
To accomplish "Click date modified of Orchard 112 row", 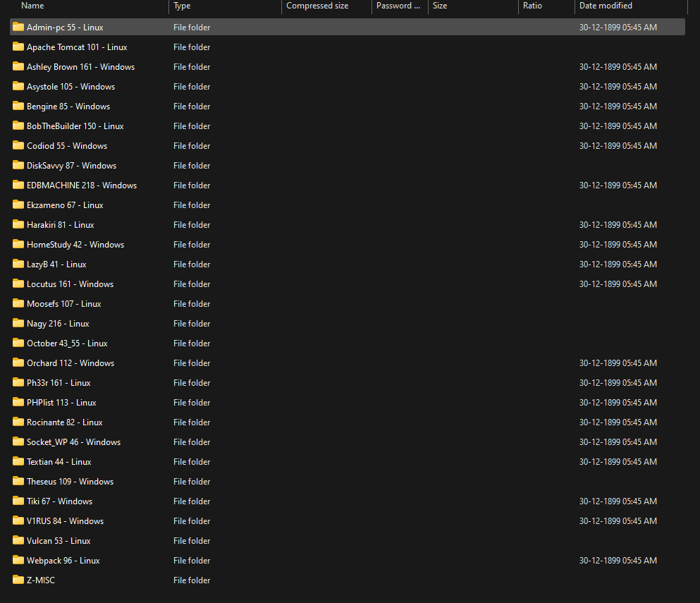I will pos(618,363).
